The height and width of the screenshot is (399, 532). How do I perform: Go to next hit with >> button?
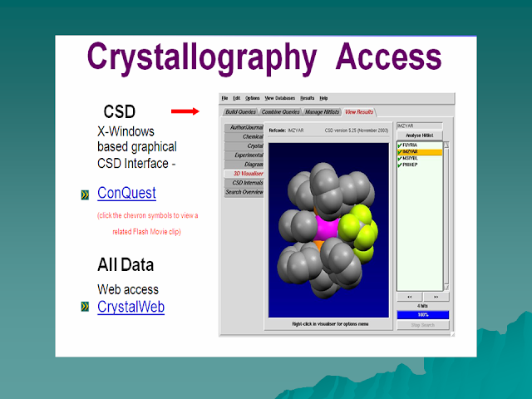436,297
